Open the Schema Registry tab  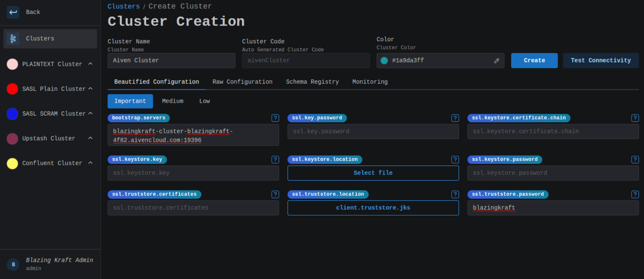click(312, 82)
